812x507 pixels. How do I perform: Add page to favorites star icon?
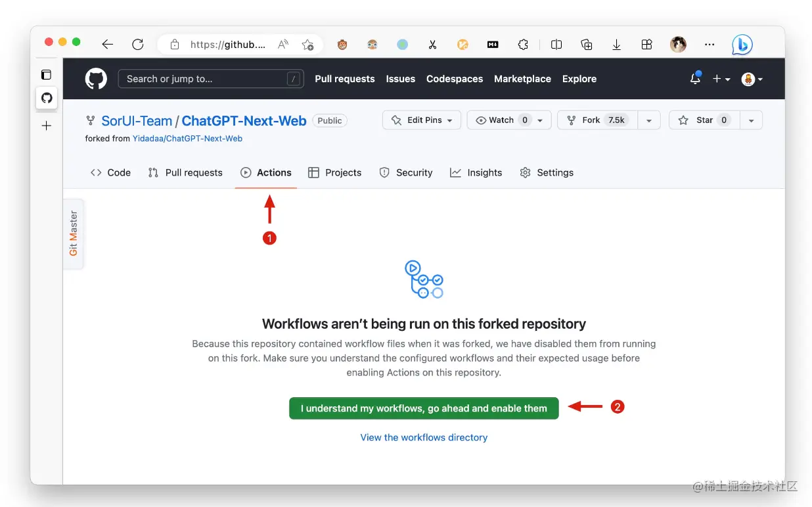(x=307, y=45)
